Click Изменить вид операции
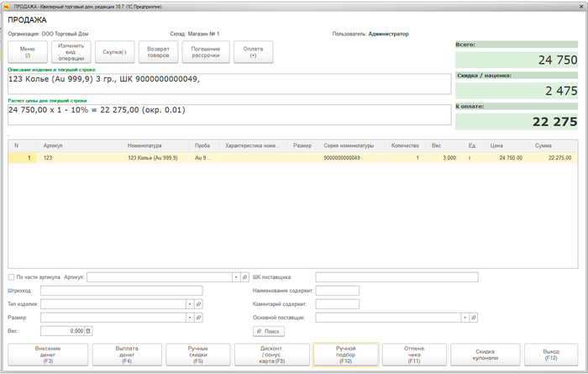 point(71,52)
